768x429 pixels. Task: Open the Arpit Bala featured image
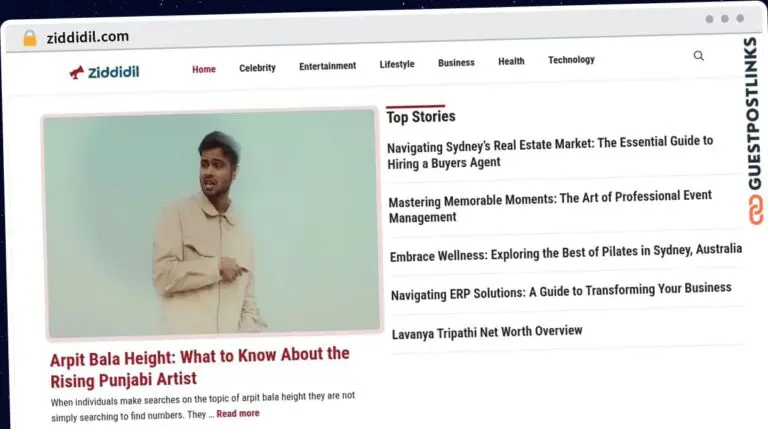[x=211, y=223]
